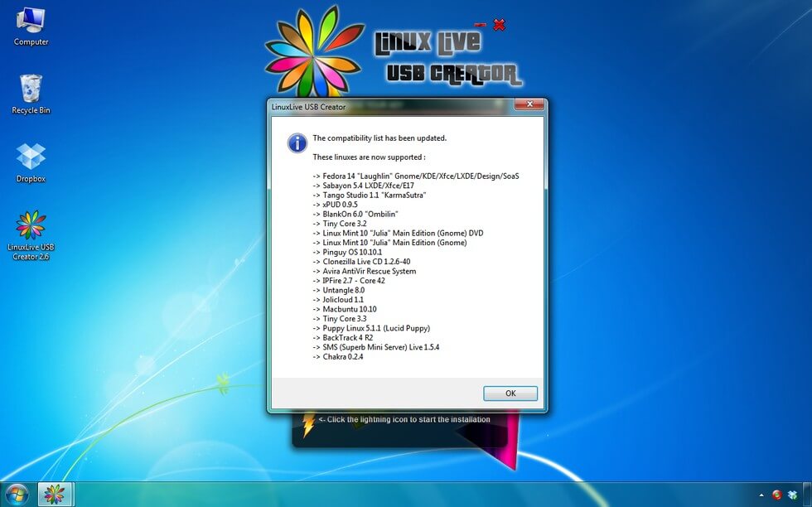Select Tango Studio 1.1 "KarmaSutra" line
The width and height of the screenshot is (812, 507).
370,196
